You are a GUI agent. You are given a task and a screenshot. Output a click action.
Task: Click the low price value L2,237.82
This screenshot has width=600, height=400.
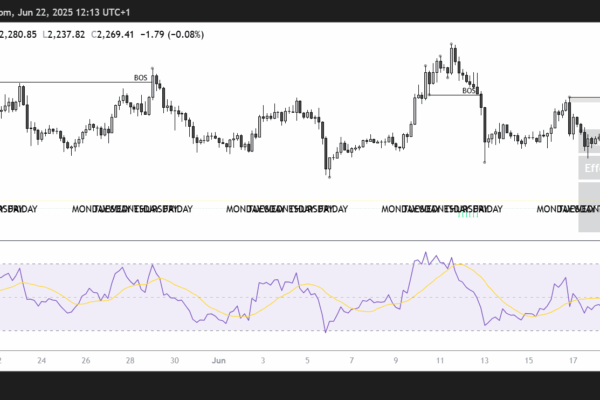[64, 34]
